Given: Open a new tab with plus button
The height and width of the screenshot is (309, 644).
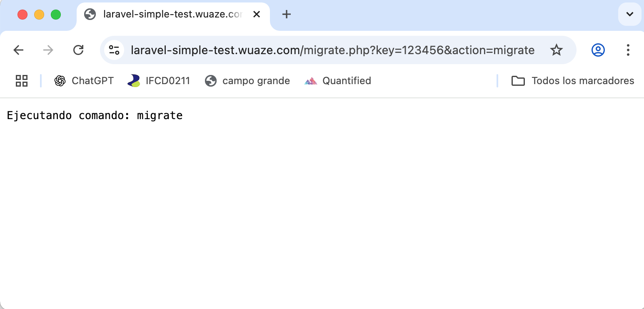Looking at the screenshot, I should [286, 15].
